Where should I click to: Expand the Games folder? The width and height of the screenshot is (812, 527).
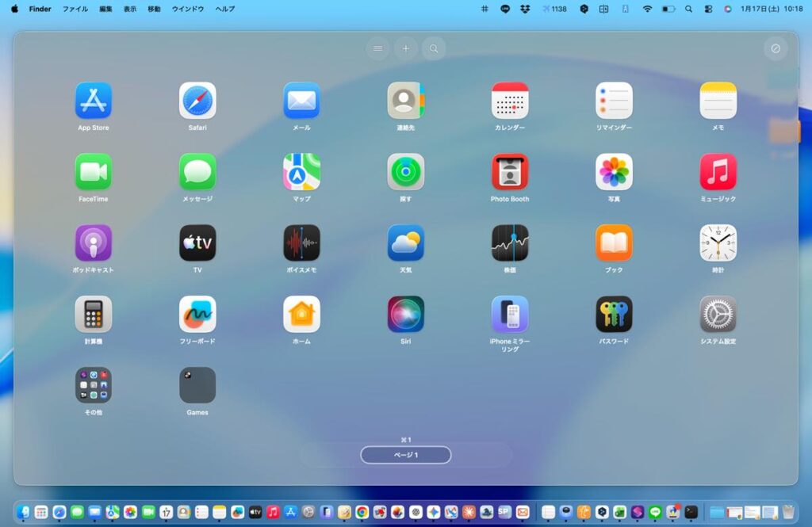(x=197, y=385)
